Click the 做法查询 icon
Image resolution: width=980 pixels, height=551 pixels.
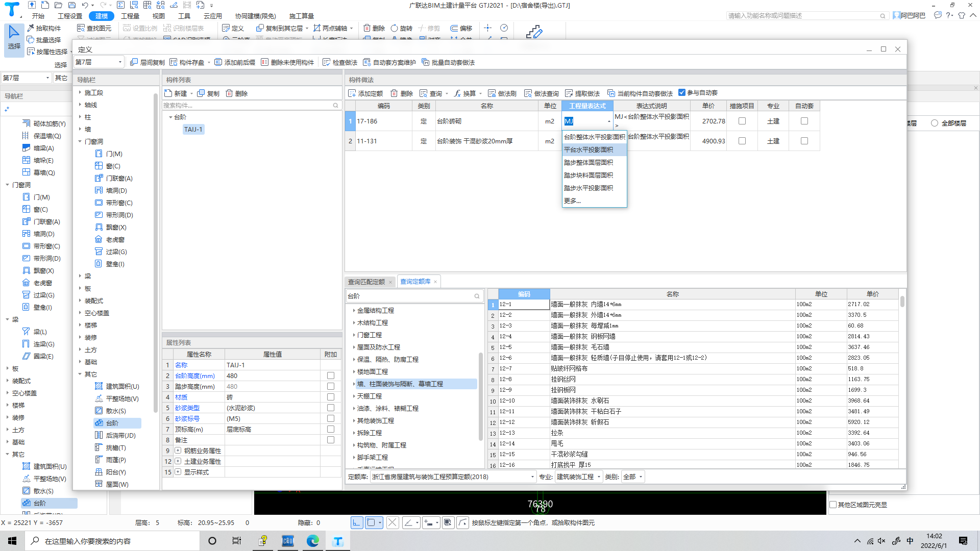point(528,93)
